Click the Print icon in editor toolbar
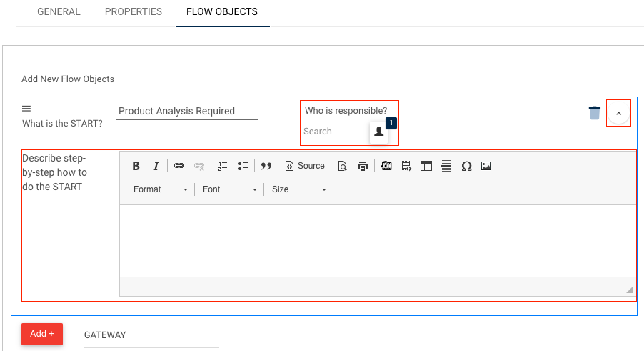The width and height of the screenshot is (644, 351). click(362, 166)
